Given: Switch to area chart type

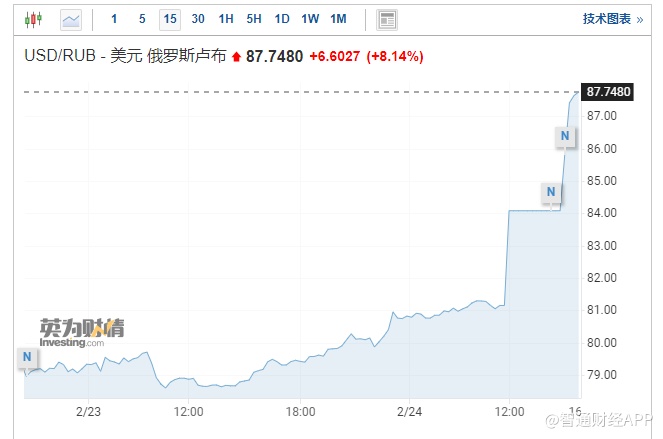Looking at the screenshot, I should [x=71, y=19].
